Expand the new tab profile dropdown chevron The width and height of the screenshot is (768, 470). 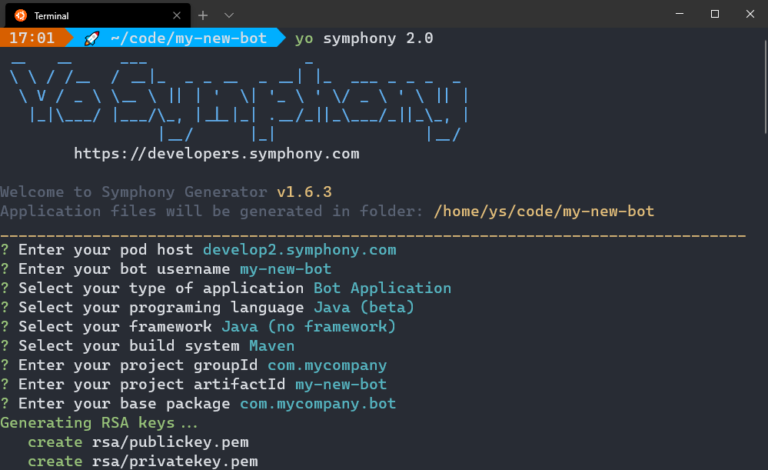tap(229, 15)
